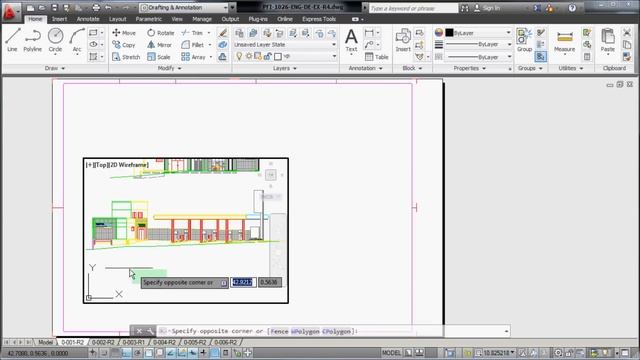
Task: Click the Array tool
Action: 193,57
